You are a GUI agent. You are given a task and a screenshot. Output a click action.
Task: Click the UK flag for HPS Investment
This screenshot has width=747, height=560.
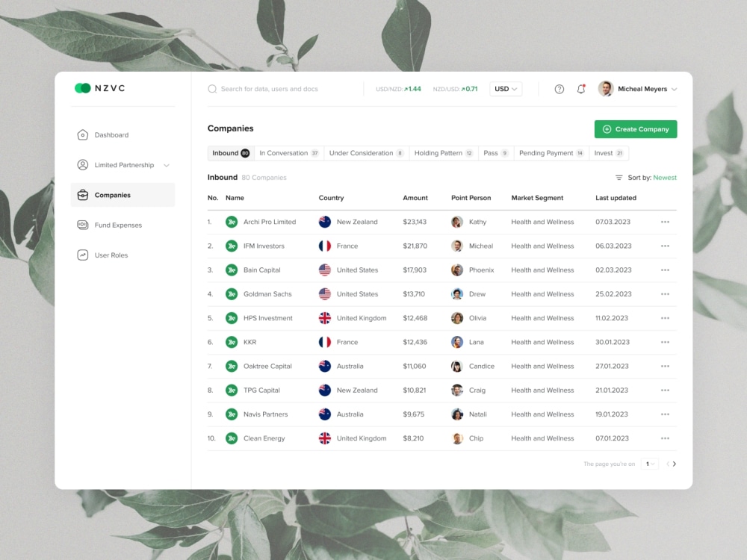point(325,318)
